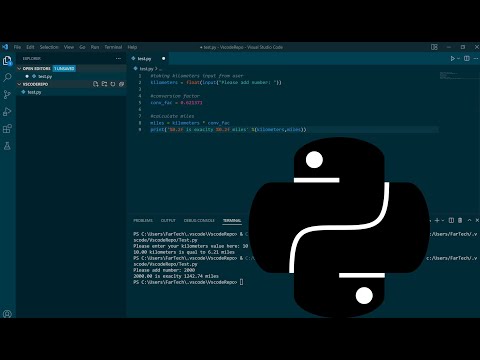The height and width of the screenshot is (360, 480).
Task: Open the Run menu
Action: pyautogui.click(x=95, y=47)
